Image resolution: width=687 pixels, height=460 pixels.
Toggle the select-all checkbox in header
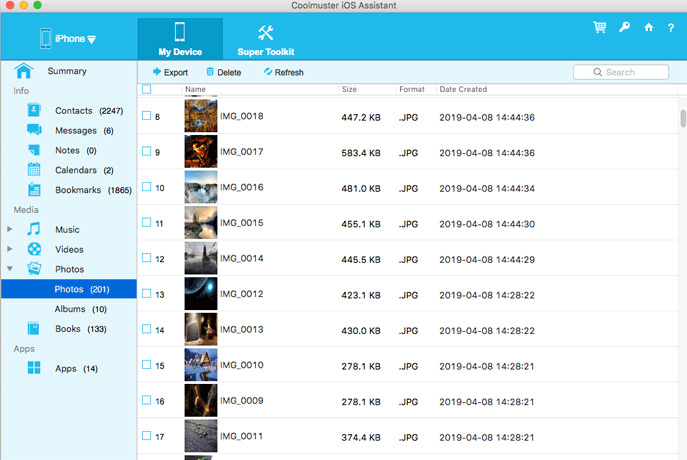[x=146, y=89]
